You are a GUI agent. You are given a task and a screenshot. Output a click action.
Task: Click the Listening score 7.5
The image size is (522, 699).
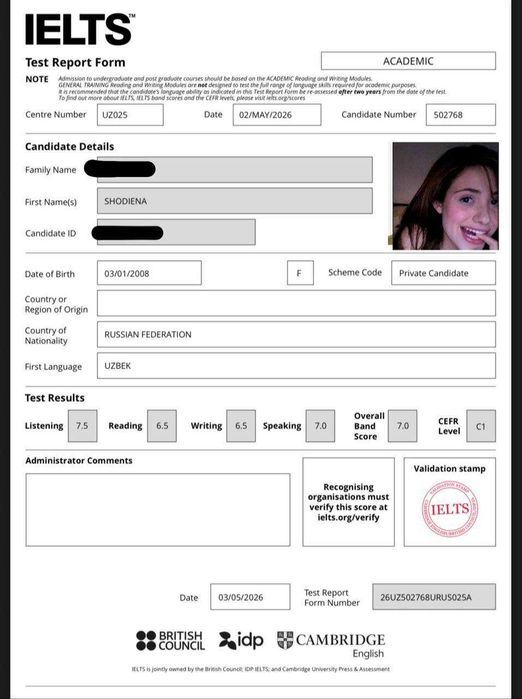click(82, 426)
